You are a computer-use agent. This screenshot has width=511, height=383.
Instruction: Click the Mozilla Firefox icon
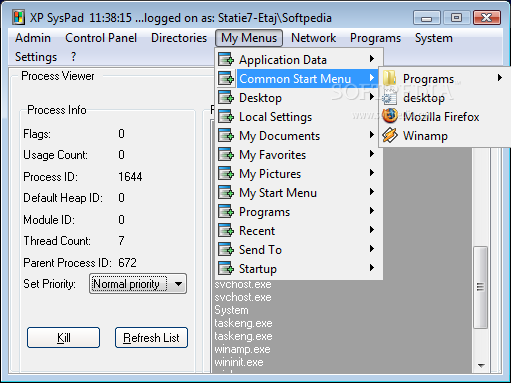pos(390,116)
